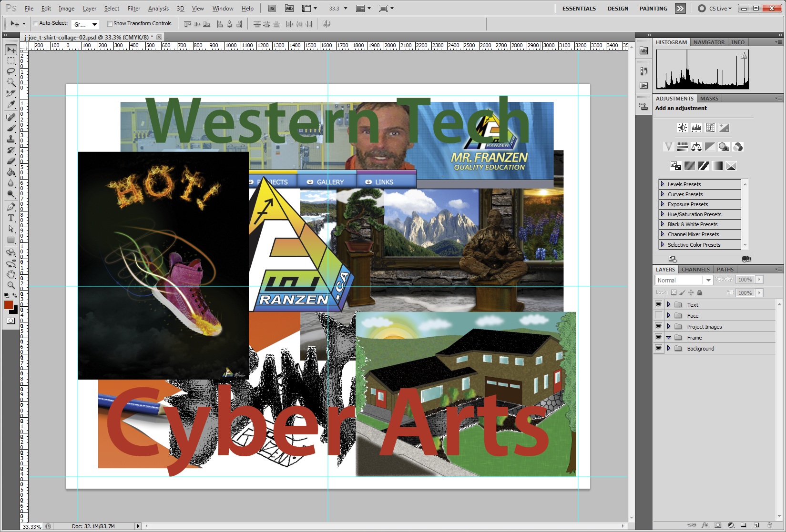786x532 pixels.
Task: Select the Eraser tool
Action: [11, 161]
